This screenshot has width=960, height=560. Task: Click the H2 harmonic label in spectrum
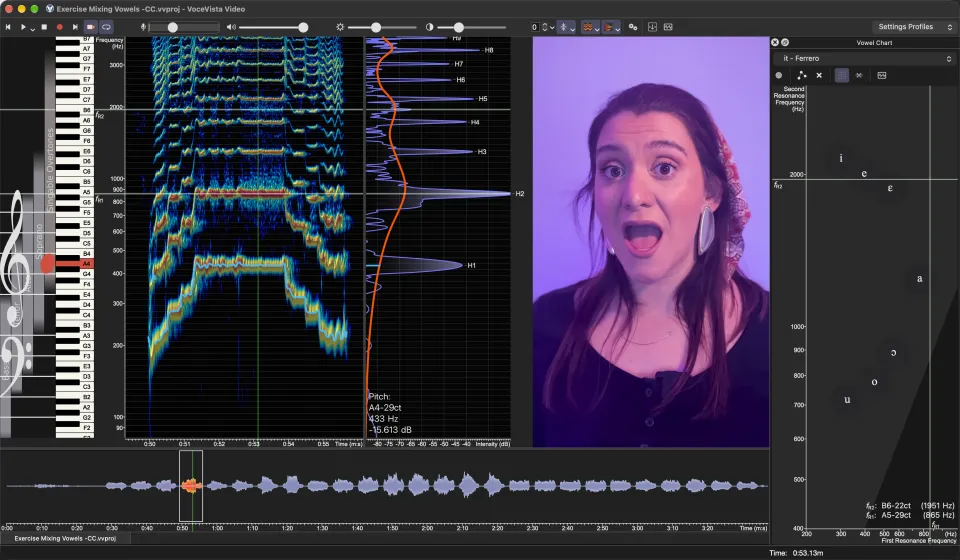tap(519, 193)
